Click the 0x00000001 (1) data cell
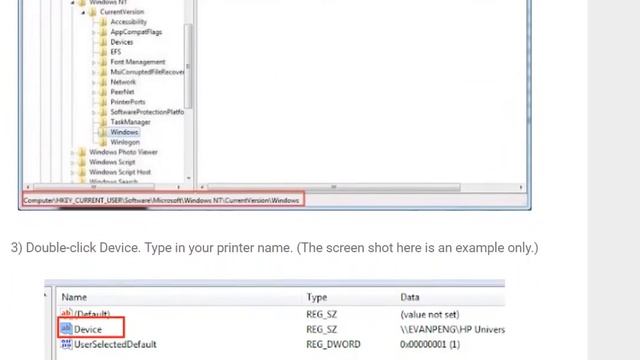640x360 pixels. 430,344
